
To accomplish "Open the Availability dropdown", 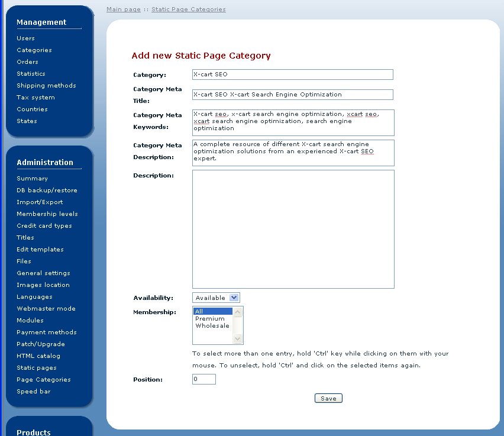I will click(x=216, y=298).
